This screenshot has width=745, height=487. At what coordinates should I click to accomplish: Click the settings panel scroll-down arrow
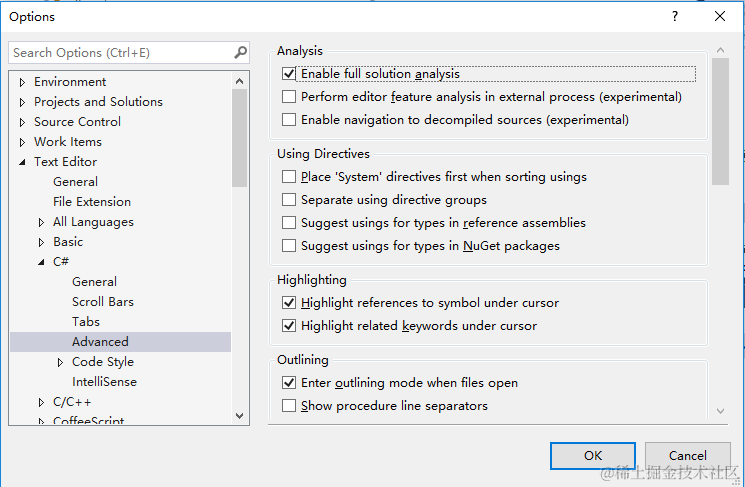[x=720, y=411]
